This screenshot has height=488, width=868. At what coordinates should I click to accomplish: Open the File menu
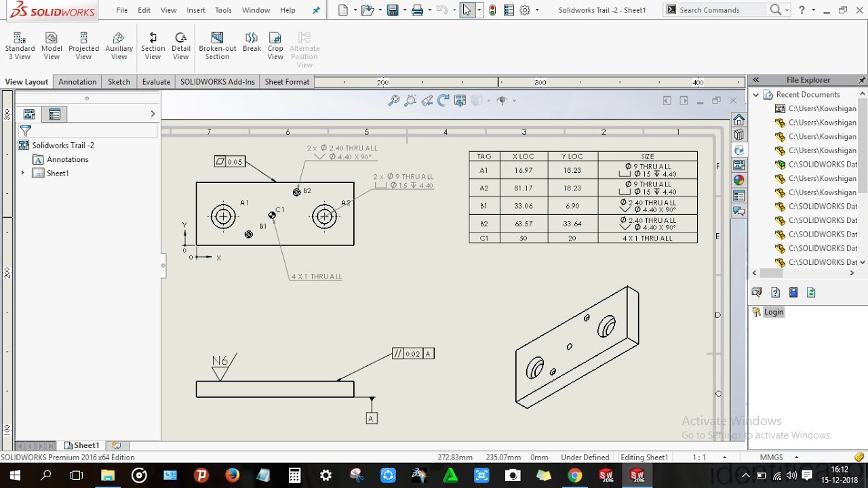click(x=121, y=10)
